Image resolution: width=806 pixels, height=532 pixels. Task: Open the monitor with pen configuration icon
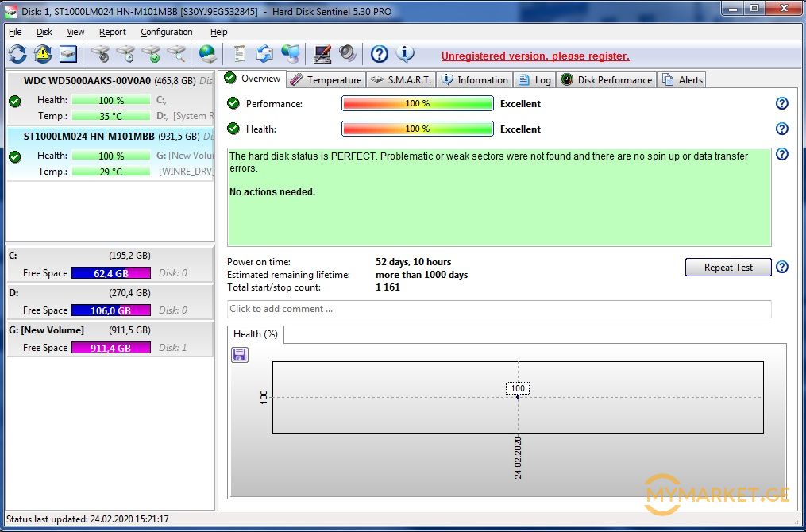[322, 53]
